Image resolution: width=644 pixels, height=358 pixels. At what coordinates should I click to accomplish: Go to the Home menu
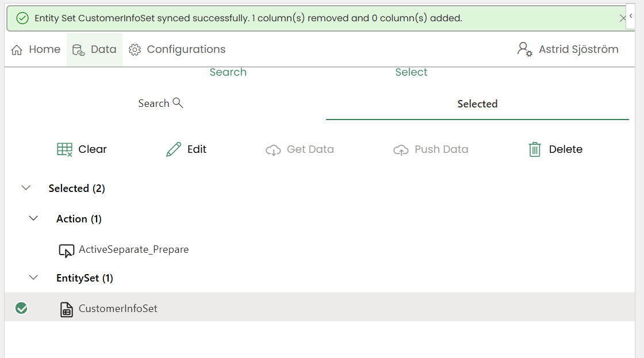tap(36, 49)
